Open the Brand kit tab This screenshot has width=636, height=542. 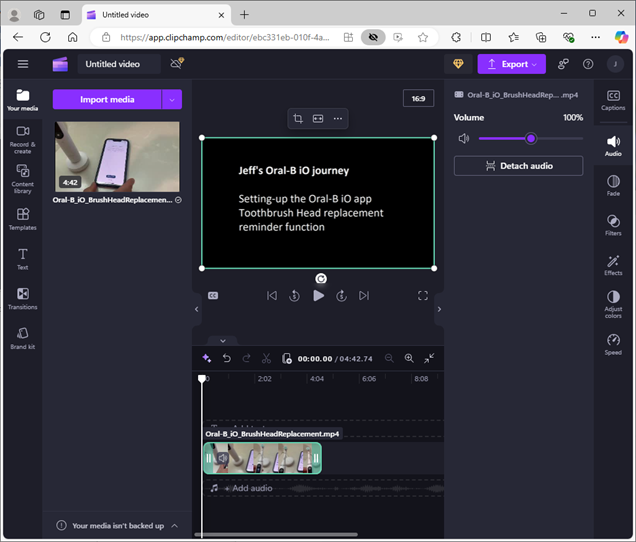pyautogui.click(x=23, y=338)
